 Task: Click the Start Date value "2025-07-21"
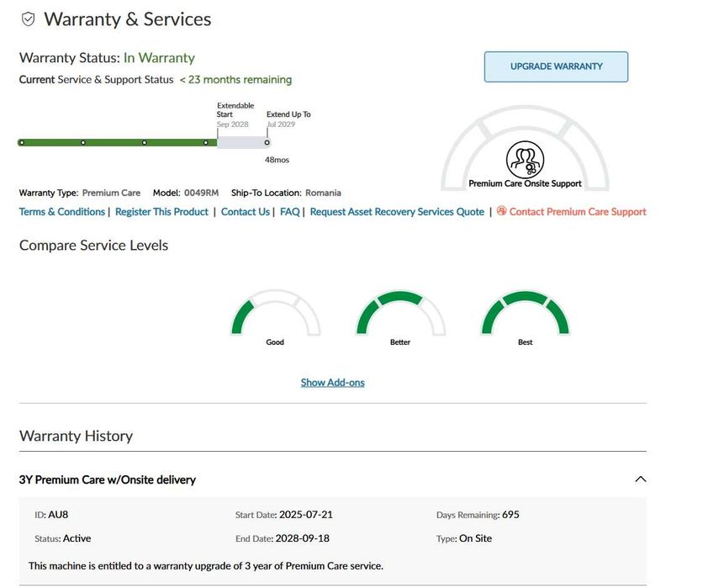(306, 514)
